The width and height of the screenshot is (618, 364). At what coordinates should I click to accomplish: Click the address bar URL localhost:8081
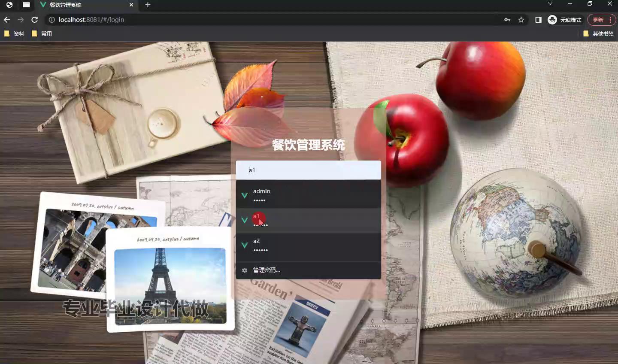point(91,20)
